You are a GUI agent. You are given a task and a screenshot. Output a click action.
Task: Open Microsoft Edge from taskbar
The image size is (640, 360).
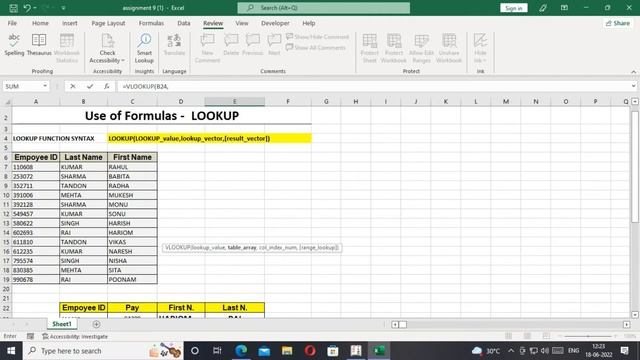point(241,351)
